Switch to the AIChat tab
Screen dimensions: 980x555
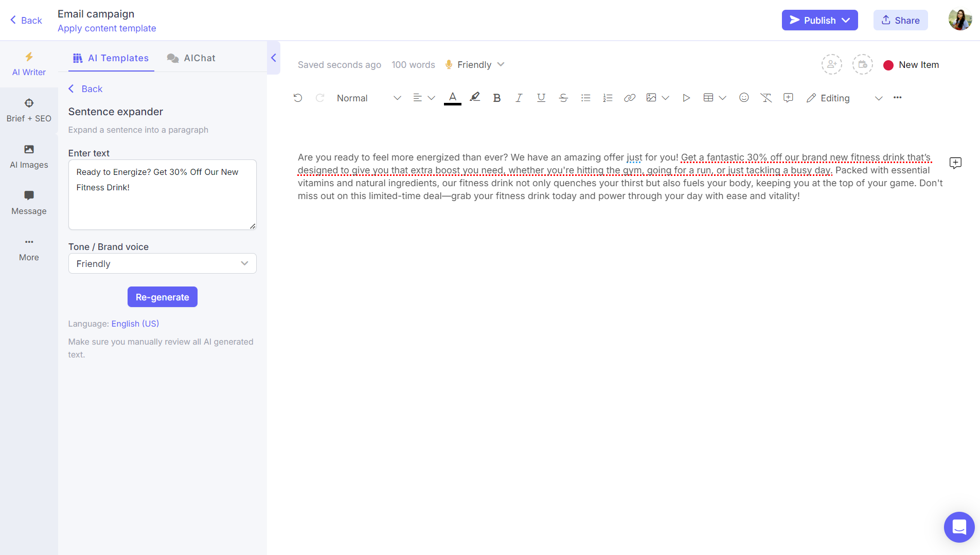[x=191, y=58]
